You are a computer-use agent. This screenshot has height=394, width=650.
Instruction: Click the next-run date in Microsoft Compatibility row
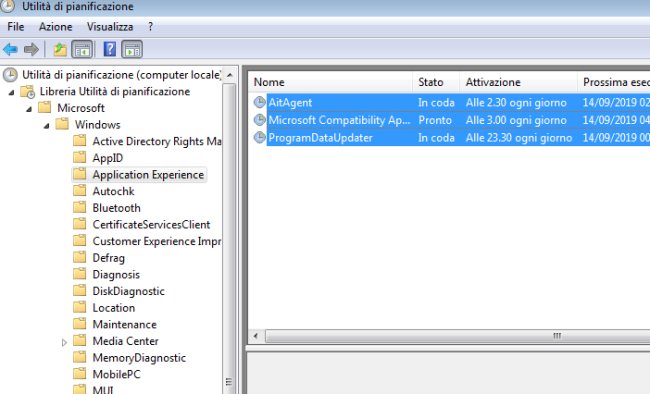[x=616, y=120]
